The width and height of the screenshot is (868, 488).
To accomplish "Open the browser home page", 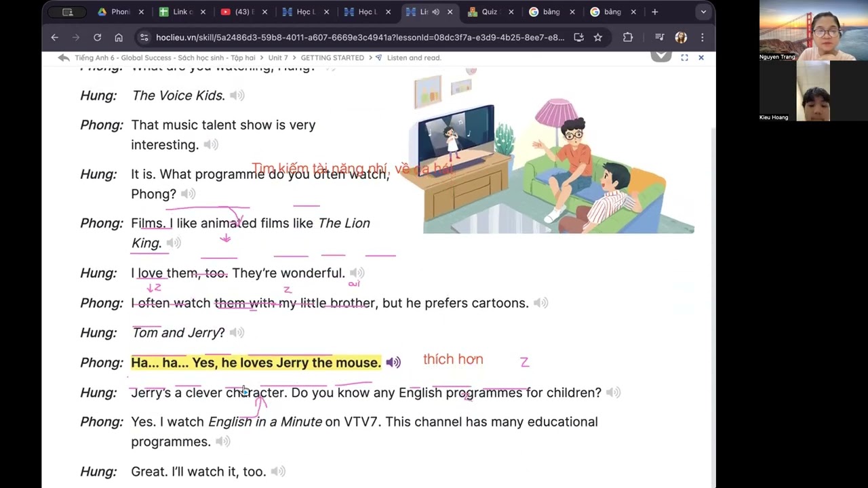I will pos(119,37).
